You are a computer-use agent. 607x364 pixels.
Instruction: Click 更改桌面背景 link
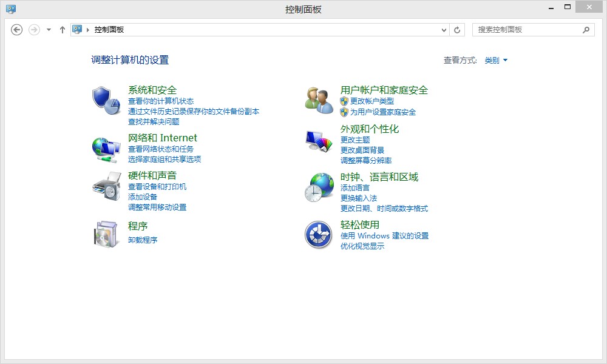click(364, 150)
